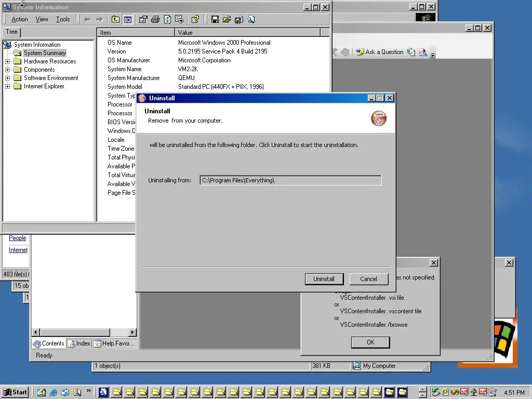
Task: Expand the Internet Explorer tree node
Action: click(7, 87)
